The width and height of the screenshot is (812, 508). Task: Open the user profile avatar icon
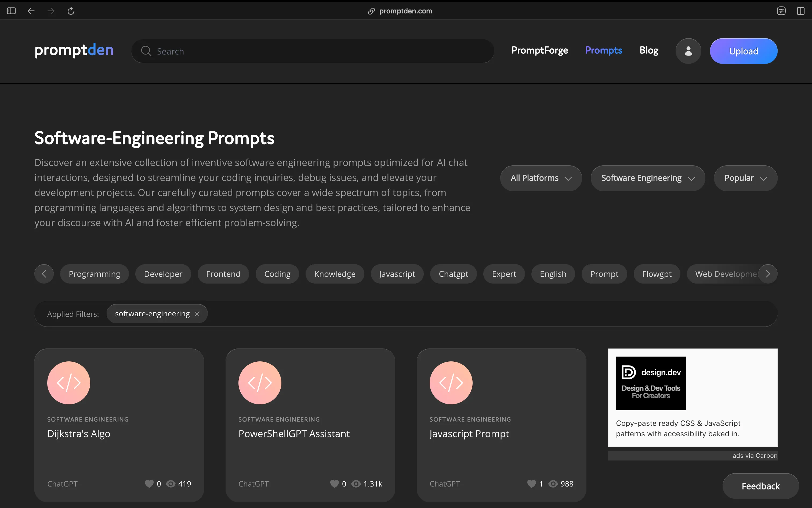point(688,51)
